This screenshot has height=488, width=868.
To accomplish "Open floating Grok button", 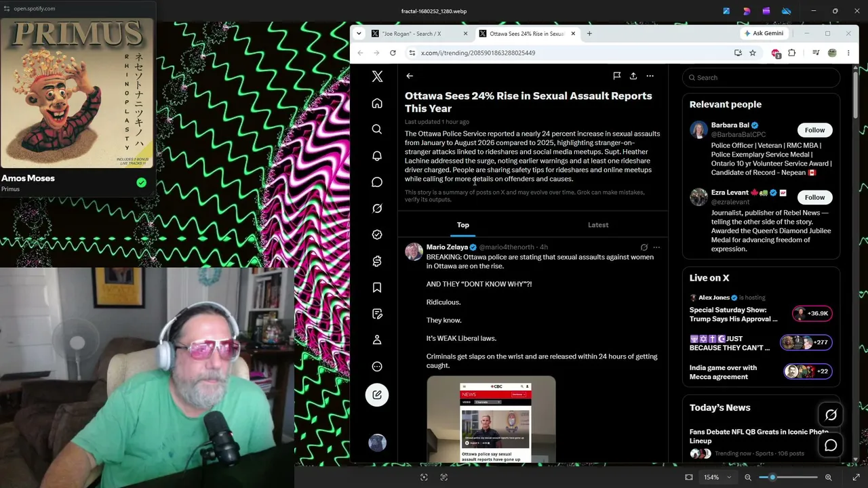I will click(831, 415).
